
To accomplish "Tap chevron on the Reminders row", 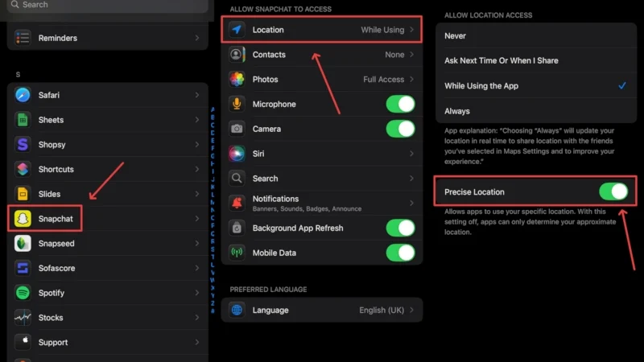I will (x=197, y=38).
